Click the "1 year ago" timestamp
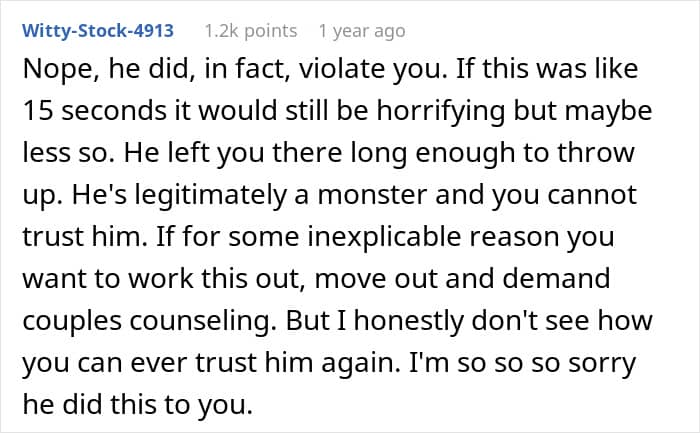The width and height of the screenshot is (700, 433). click(x=361, y=30)
